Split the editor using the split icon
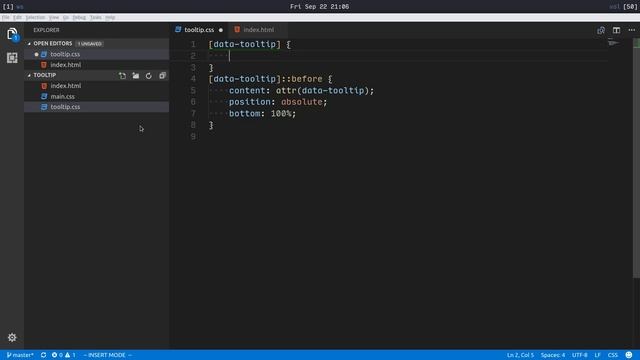Screen dimensions: 640x360 (x=616, y=30)
